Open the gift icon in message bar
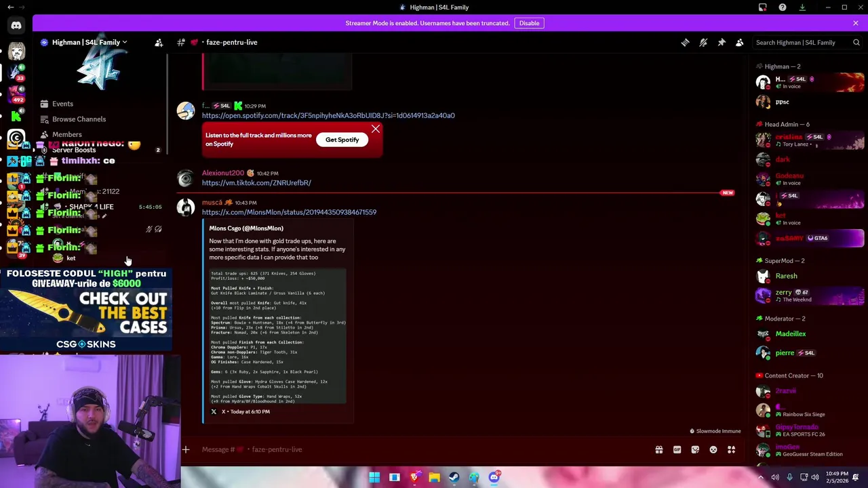Image resolution: width=868 pixels, height=488 pixels. (659, 449)
